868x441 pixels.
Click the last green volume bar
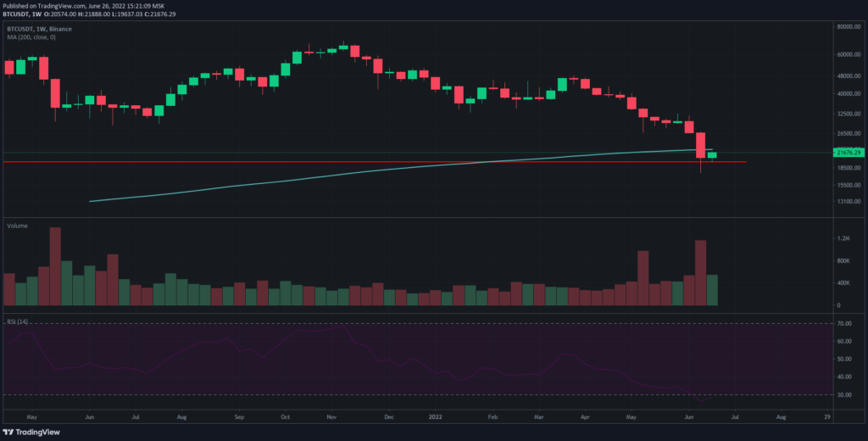click(x=712, y=290)
